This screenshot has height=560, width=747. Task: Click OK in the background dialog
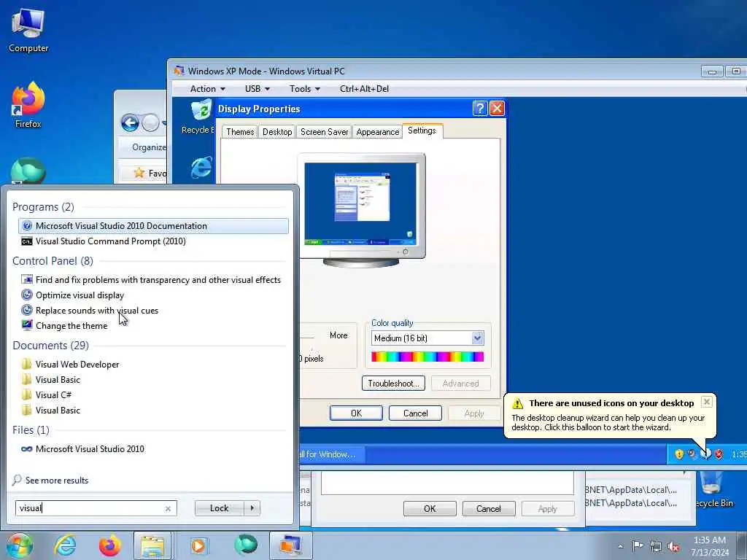coord(430,508)
